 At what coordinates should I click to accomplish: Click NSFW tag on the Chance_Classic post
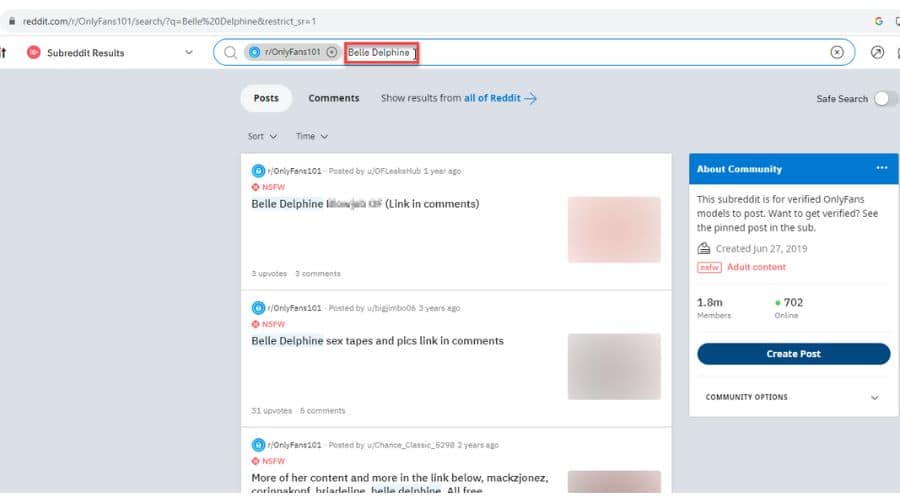268,462
